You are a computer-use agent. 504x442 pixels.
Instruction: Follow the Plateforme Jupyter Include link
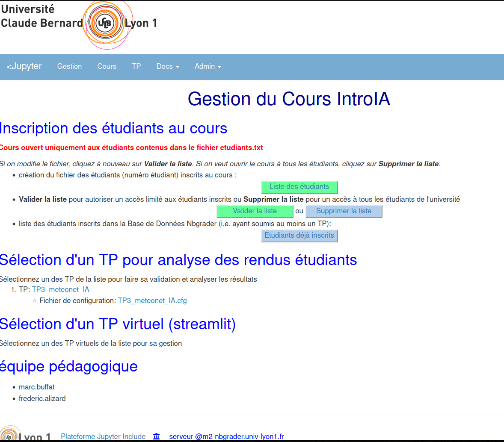(x=103, y=436)
